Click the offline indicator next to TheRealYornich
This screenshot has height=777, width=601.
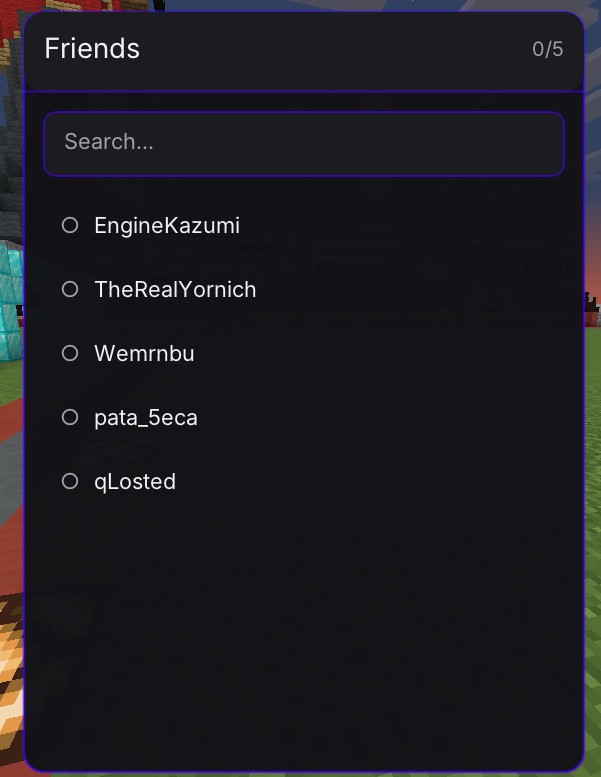(x=70, y=289)
